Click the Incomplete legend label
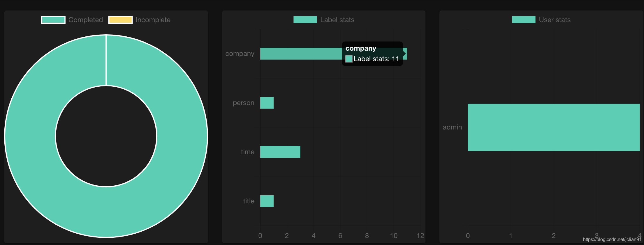Image resolution: width=644 pixels, height=245 pixels. click(x=153, y=20)
